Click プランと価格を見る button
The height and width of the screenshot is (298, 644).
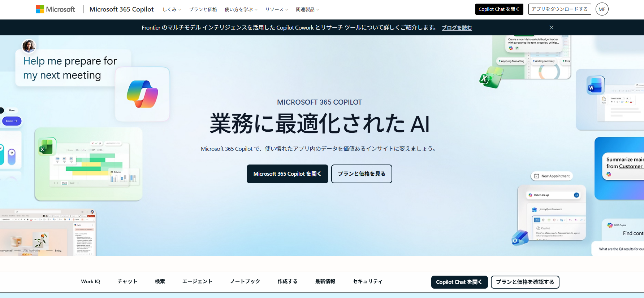[362, 174]
